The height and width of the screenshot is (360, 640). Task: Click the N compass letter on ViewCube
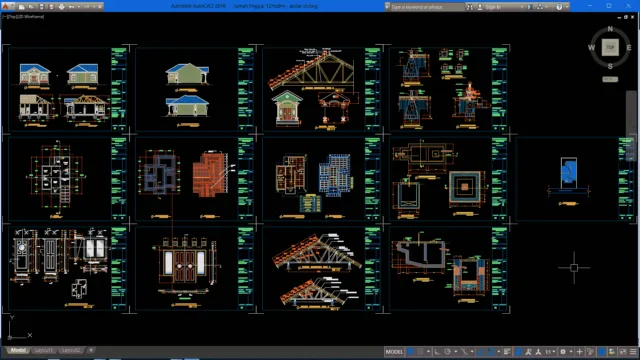click(x=610, y=29)
